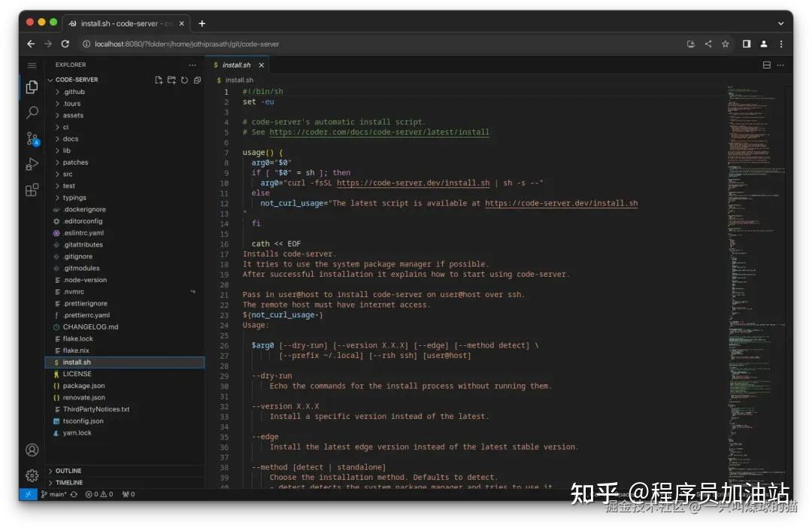
Task: Click the Manage gear icon
Action: [x=32, y=475]
